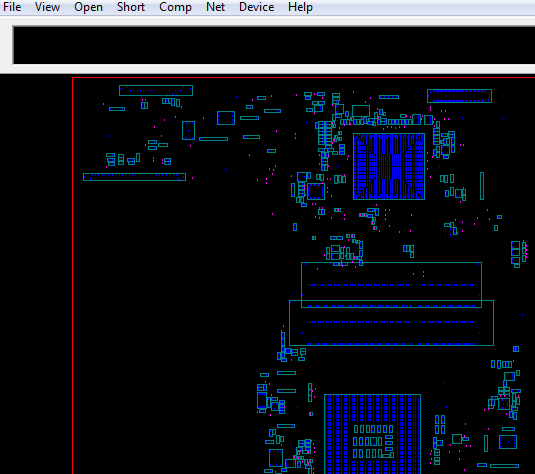
Task: Select the long horizontal connector at board's left edge
Action: (134, 177)
